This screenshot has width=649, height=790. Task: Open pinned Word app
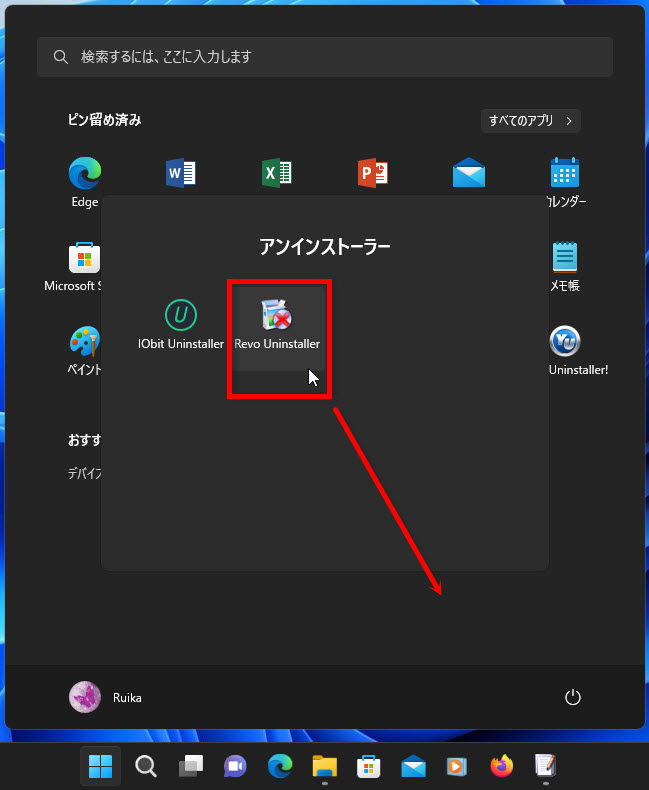click(181, 173)
